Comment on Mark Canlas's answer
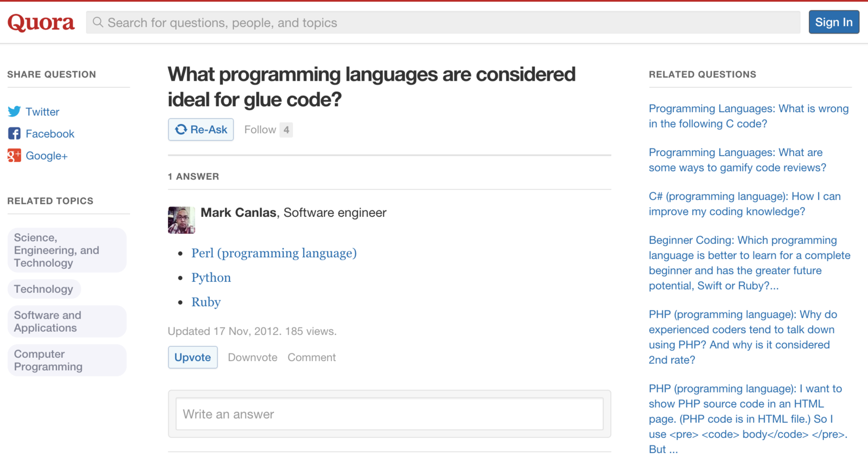The image size is (868, 464). 312,357
